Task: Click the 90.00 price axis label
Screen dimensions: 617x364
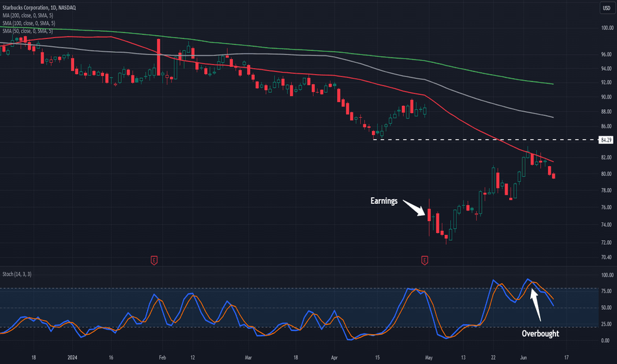Action: (608, 97)
